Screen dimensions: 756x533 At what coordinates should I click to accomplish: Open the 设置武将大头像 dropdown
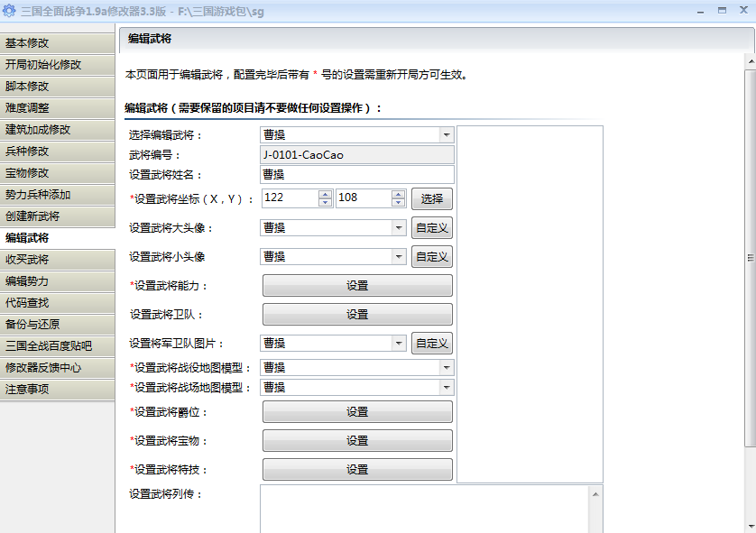point(398,228)
